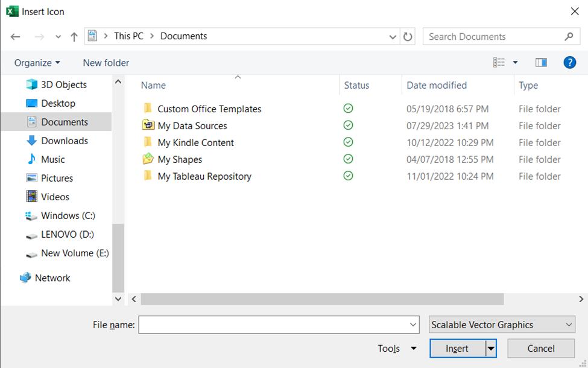Open the Organize menu
The image size is (588, 368).
tap(37, 62)
